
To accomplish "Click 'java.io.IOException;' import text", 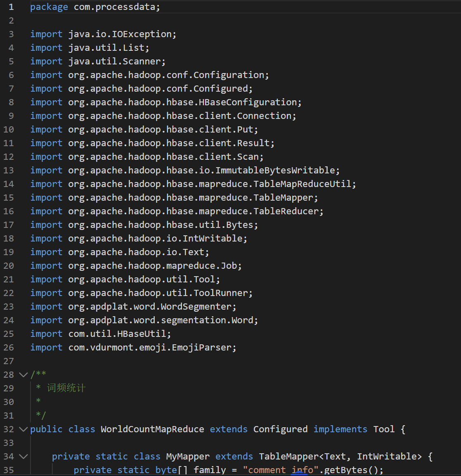I will pyautogui.click(x=122, y=34).
